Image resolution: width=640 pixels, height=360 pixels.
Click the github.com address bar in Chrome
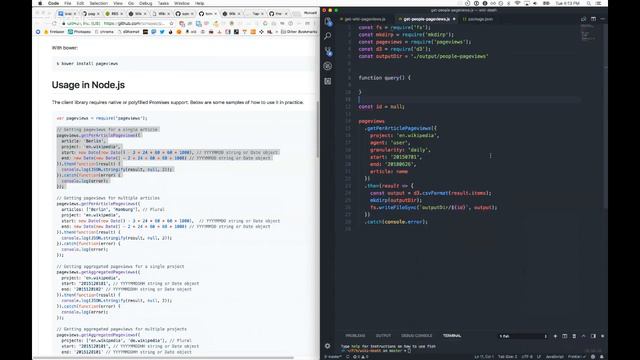click(x=118, y=23)
